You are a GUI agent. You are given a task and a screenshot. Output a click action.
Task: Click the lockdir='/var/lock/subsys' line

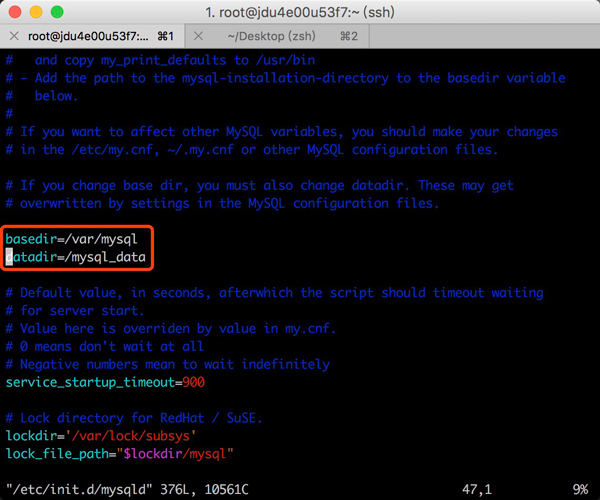click(x=101, y=436)
